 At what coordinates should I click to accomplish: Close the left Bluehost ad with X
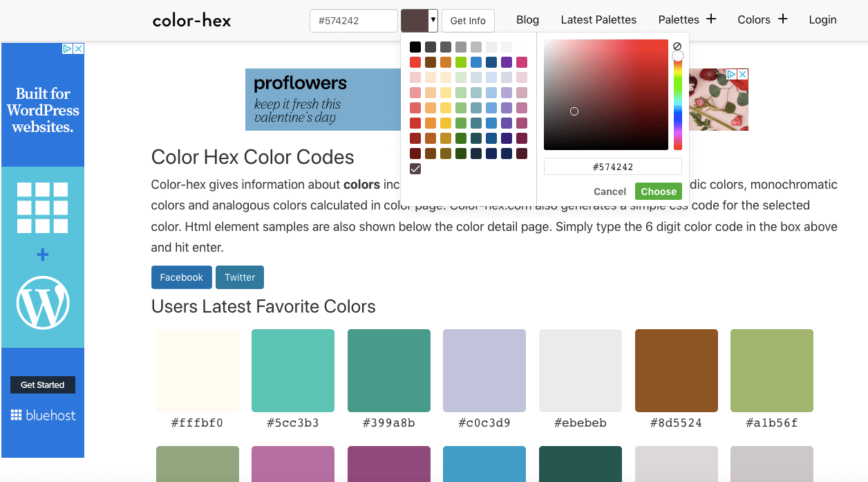(x=79, y=49)
